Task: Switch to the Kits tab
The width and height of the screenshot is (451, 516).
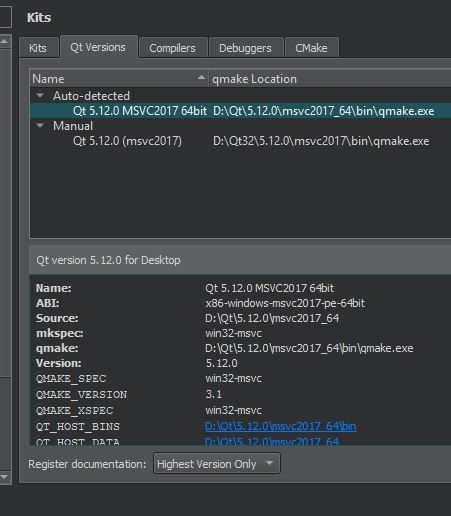Action: click(x=38, y=48)
